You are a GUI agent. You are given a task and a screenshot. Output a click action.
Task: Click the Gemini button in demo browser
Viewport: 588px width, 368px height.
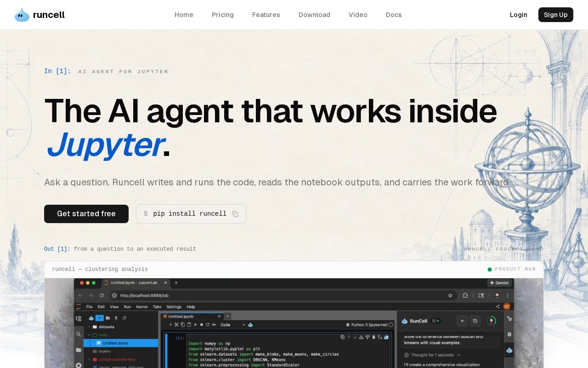coord(500,283)
